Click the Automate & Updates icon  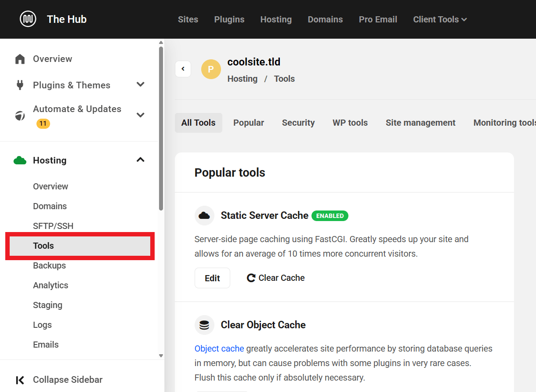click(x=20, y=116)
